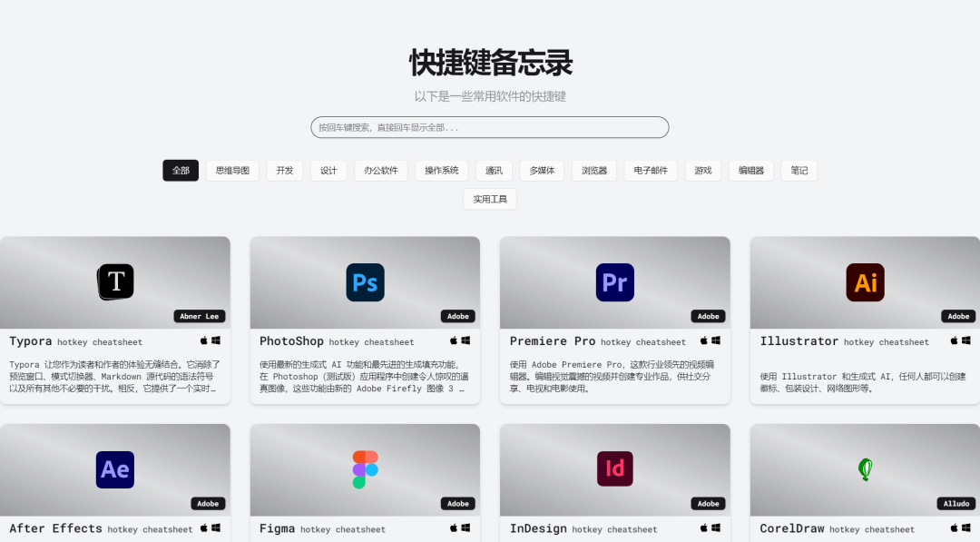Click the Apple icon on InDesign card

pyautogui.click(x=704, y=528)
